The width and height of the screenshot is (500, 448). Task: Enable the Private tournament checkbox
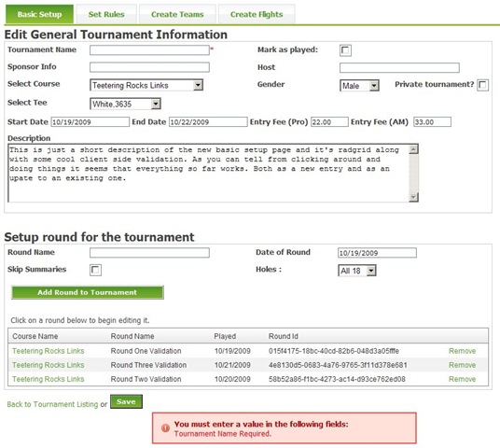483,85
